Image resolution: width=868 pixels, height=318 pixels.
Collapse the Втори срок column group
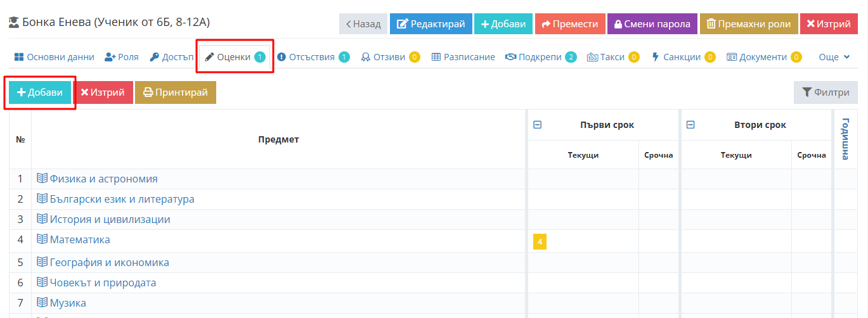pyautogui.click(x=690, y=125)
